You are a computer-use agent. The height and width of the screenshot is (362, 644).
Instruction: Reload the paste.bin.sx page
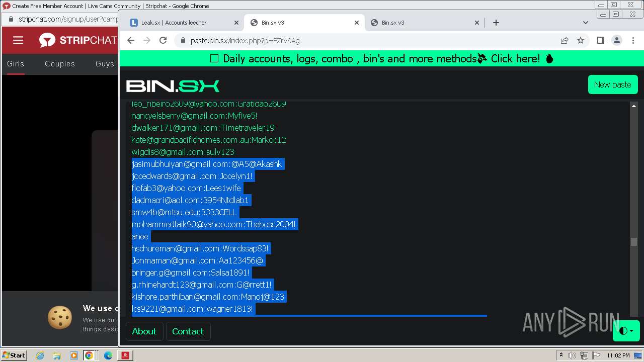click(x=163, y=40)
